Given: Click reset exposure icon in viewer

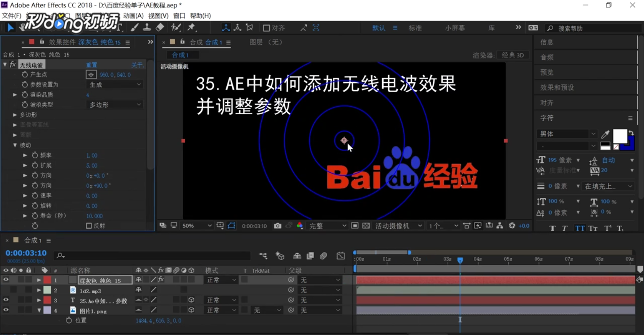Looking at the screenshot, I should click(512, 226).
